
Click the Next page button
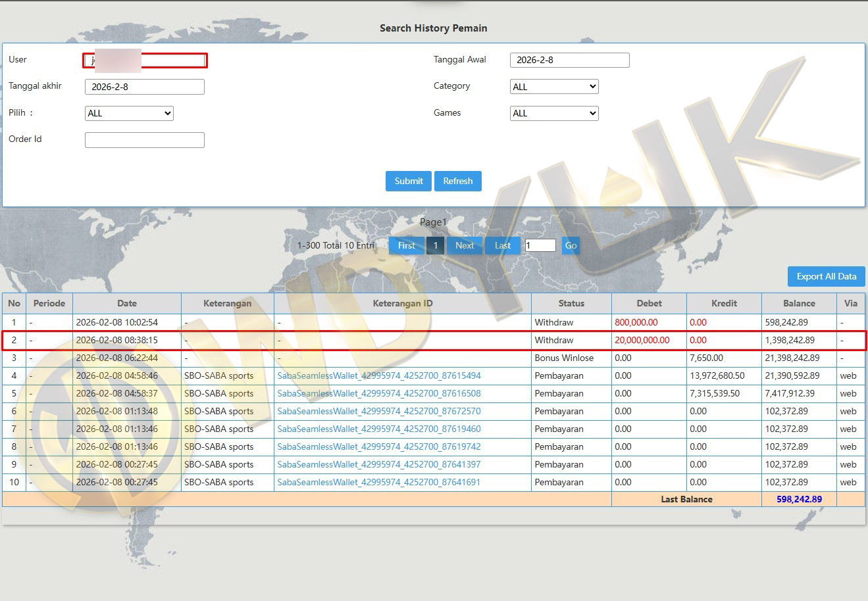(x=464, y=245)
